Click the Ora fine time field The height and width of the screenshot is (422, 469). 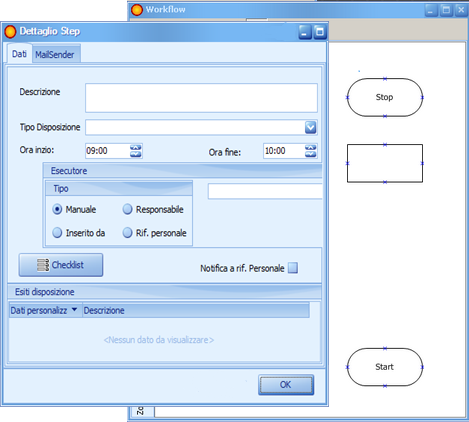coord(284,151)
